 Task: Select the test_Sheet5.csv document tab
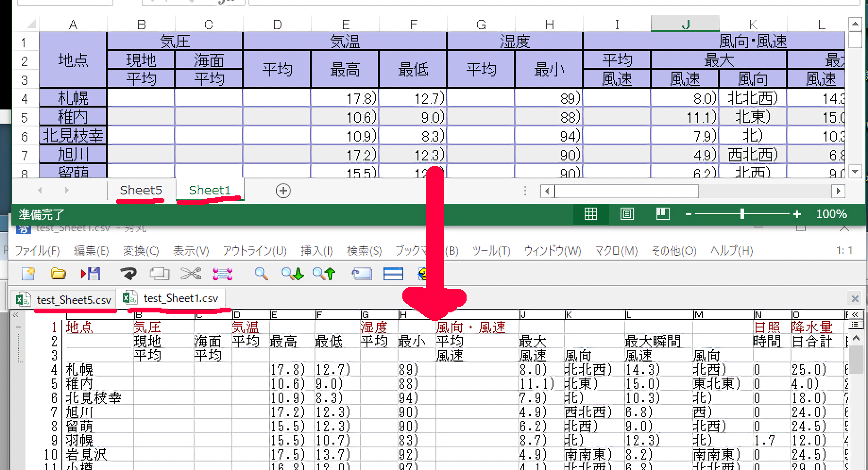[74, 300]
